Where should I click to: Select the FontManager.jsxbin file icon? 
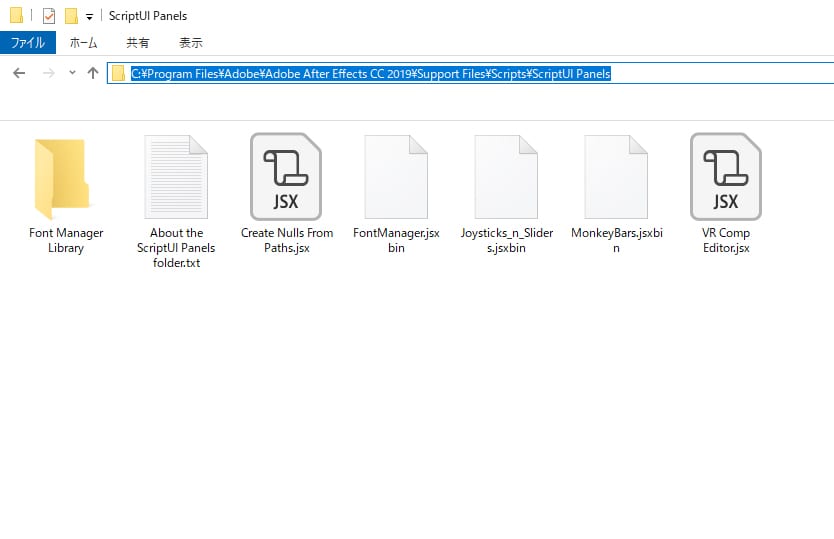tap(396, 177)
